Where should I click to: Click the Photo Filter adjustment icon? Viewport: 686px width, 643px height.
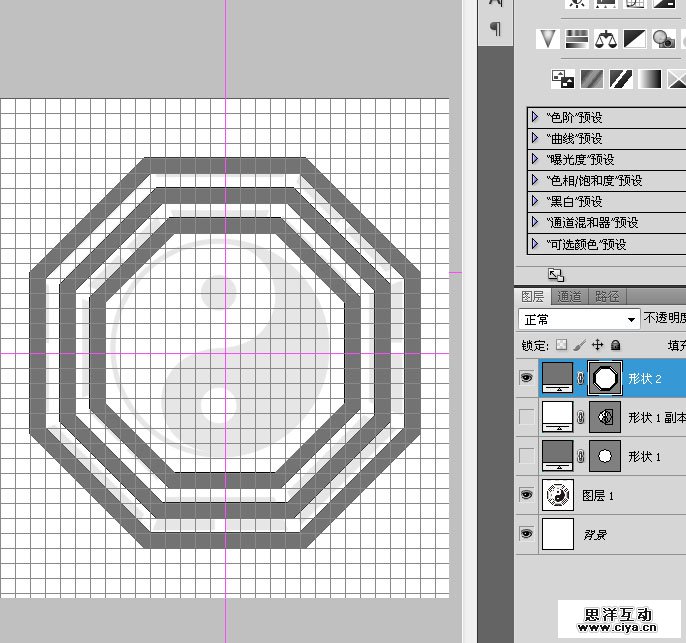(x=663, y=39)
